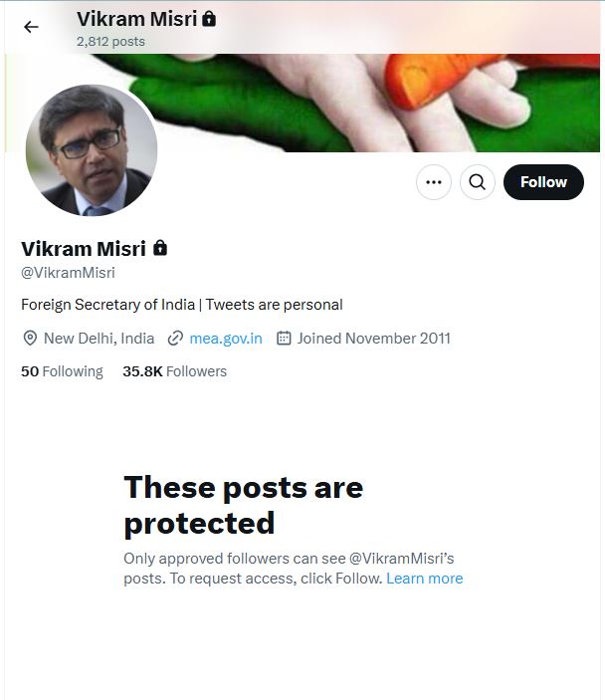Image resolution: width=605 pixels, height=700 pixels.
Task: Open Vikram Misri's profile photo
Action: (92, 150)
